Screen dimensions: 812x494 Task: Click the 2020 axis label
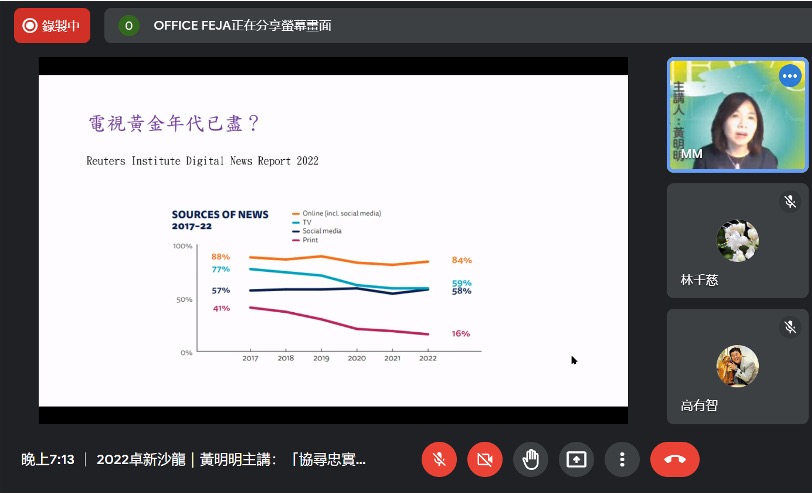point(357,358)
